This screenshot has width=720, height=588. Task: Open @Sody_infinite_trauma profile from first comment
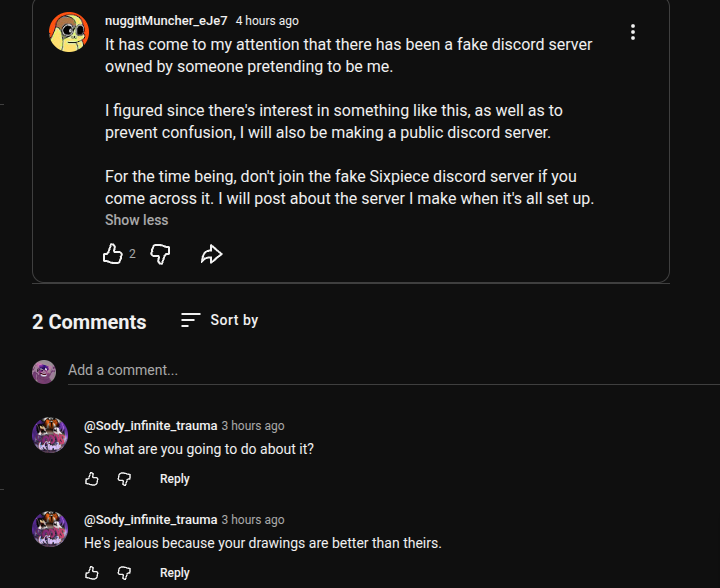(x=150, y=426)
